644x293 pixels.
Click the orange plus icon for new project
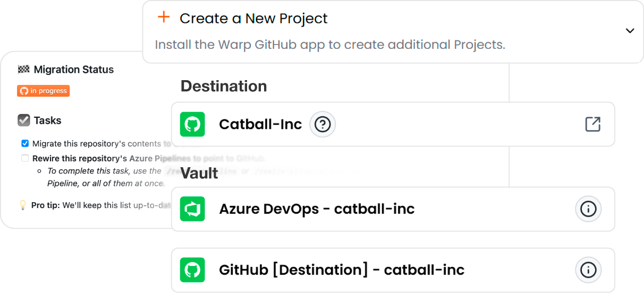click(164, 18)
